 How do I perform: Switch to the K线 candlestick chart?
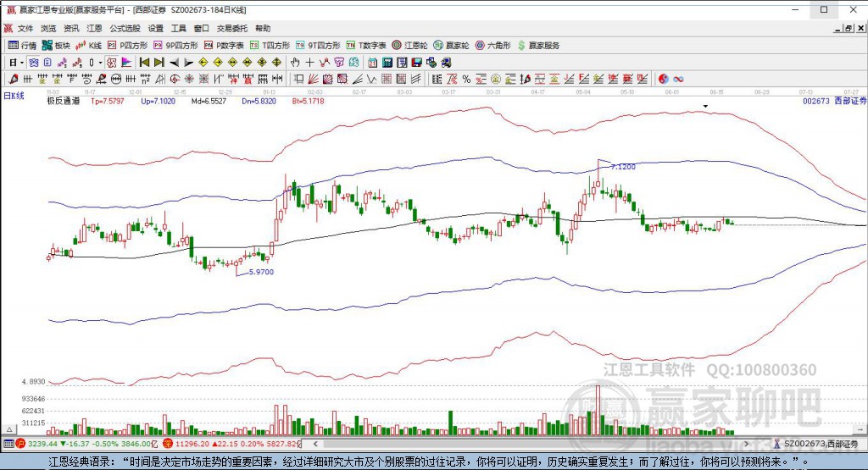coord(88,46)
